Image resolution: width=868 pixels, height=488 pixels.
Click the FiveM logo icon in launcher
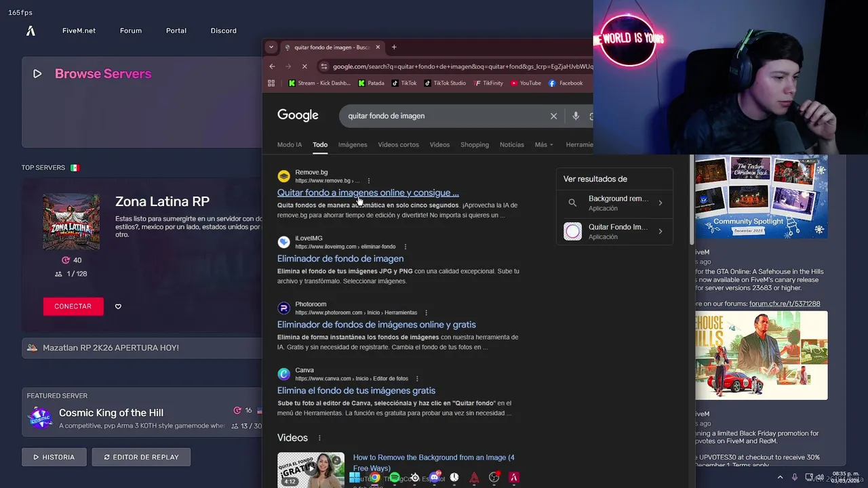click(x=31, y=30)
